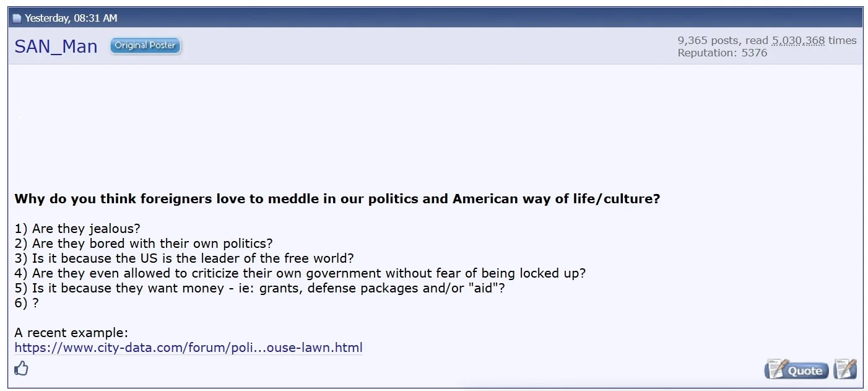The image size is (868, 391).
Task: Click the underlined 5,030,368 read count
Action: coord(798,40)
